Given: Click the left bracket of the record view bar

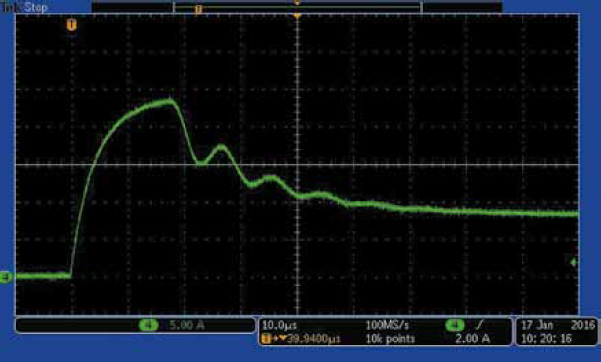Looking at the screenshot, I should (174, 7).
